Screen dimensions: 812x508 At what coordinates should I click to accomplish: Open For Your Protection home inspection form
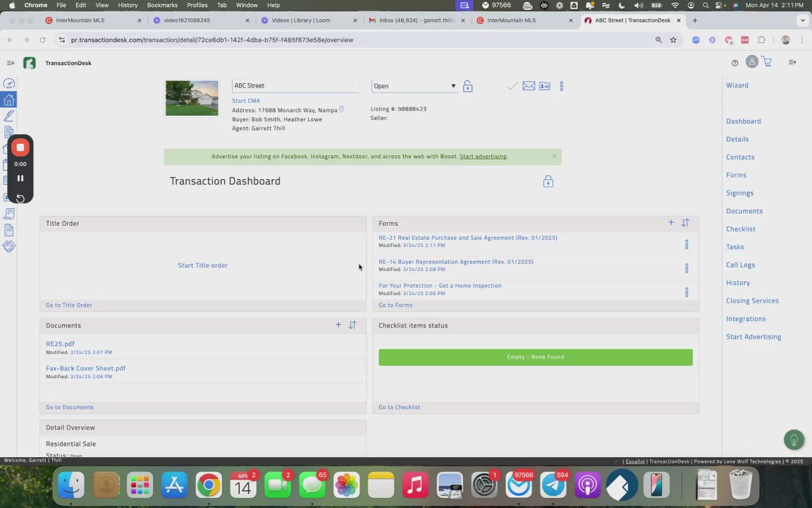coord(440,286)
